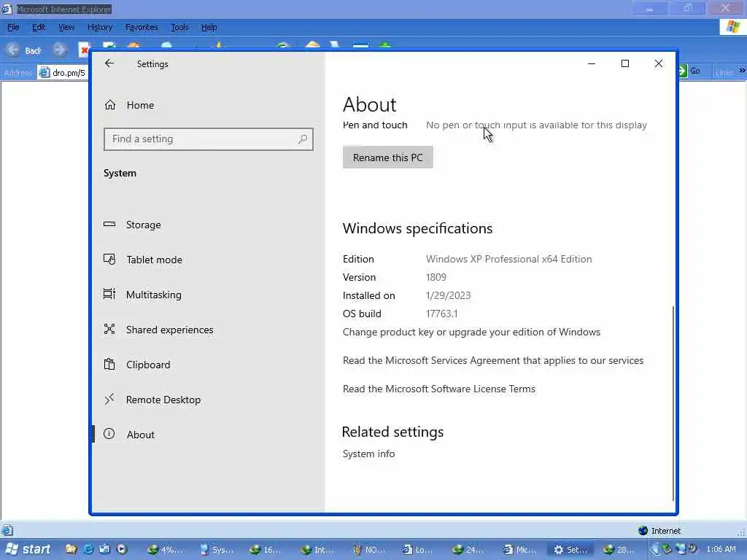Click the Windows flag logo in IE menu bar
Image resolution: width=747 pixels, height=560 pixels.
[732, 27]
